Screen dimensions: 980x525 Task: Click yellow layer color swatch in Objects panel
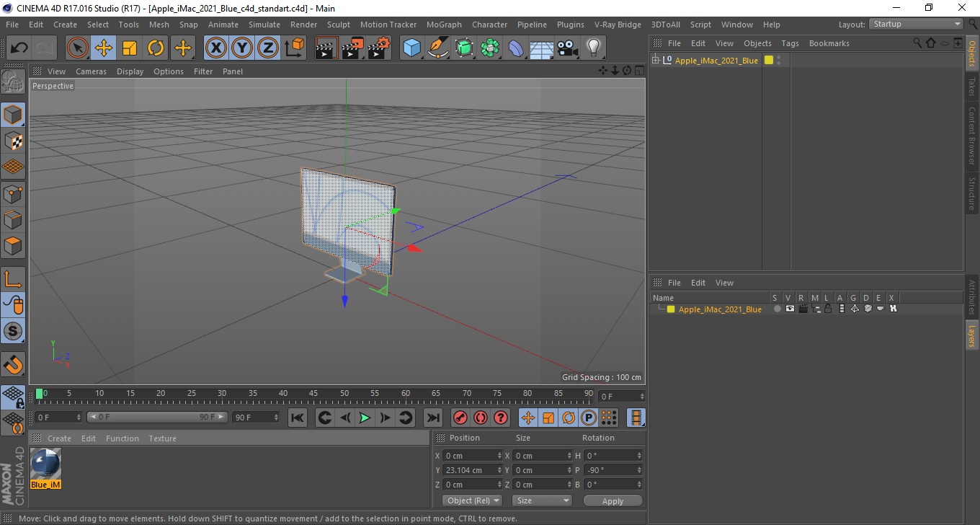coord(768,60)
